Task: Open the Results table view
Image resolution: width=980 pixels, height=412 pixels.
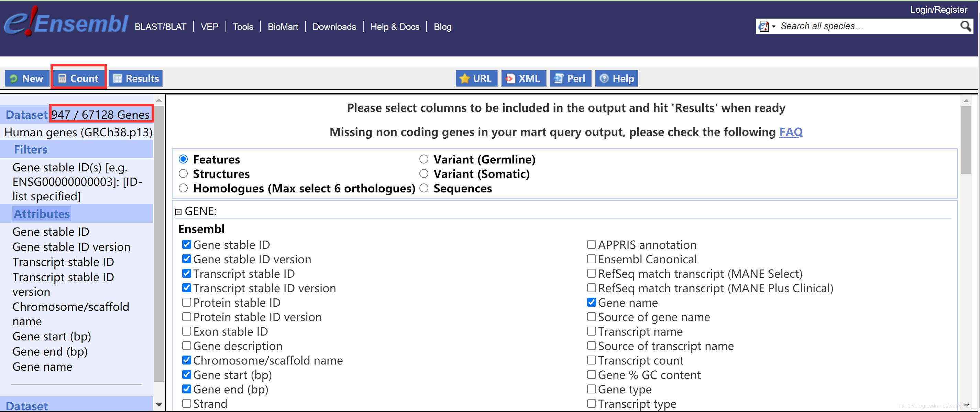Action: pos(136,78)
